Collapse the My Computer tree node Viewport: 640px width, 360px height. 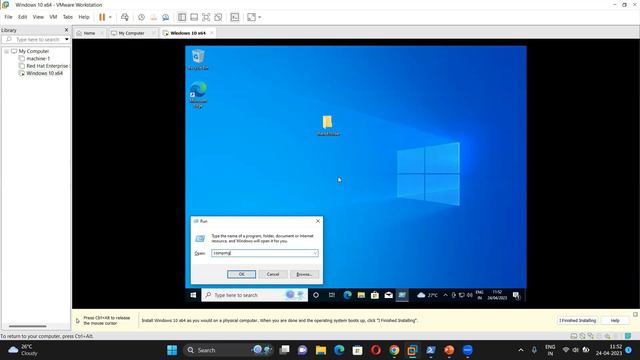click(x=7, y=51)
